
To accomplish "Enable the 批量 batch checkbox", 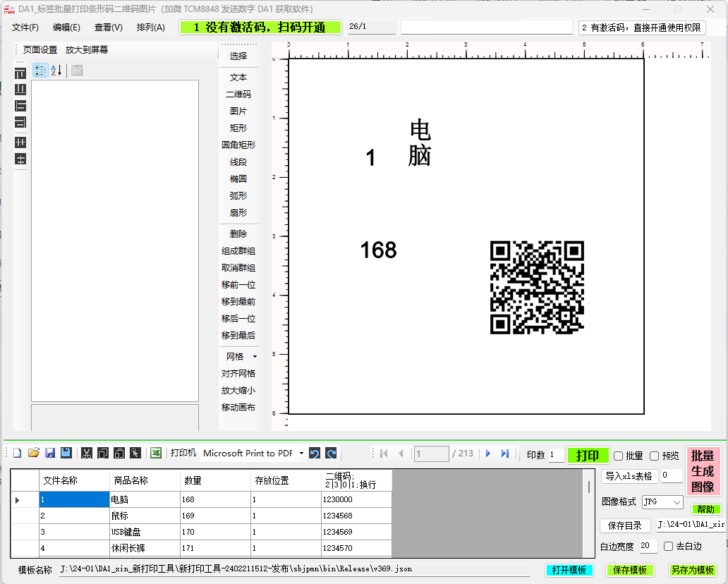I will point(619,456).
